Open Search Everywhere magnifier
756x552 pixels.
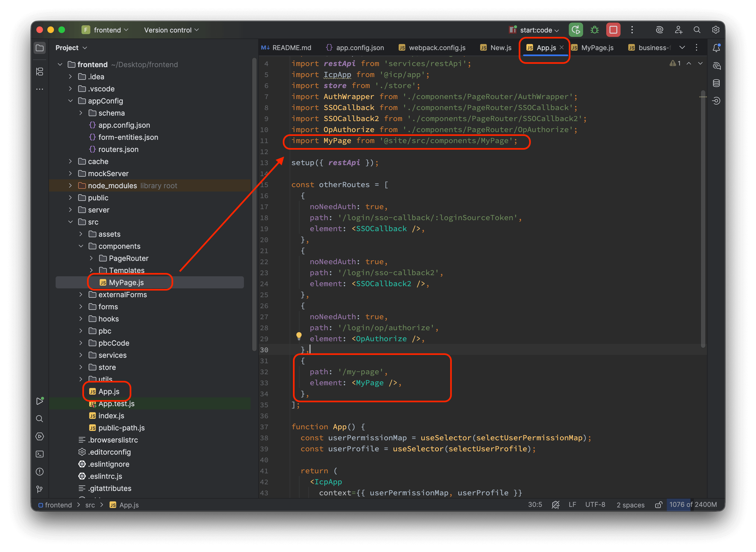(x=697, y=30)
